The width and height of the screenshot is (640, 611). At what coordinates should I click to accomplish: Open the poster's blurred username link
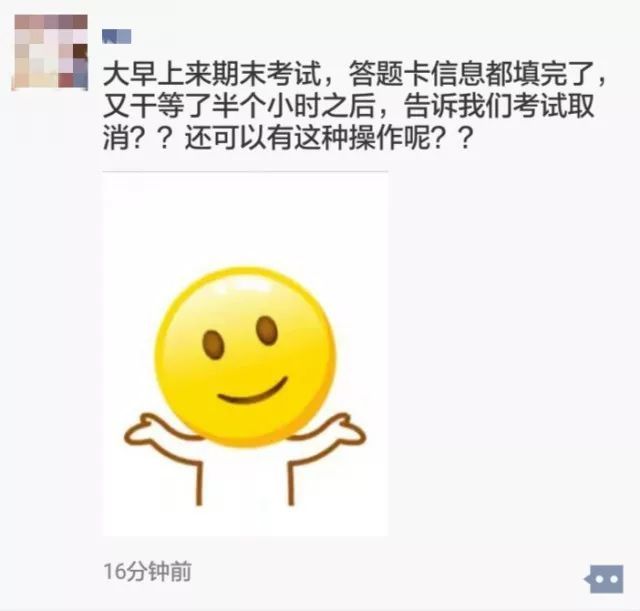tap(117, 36)
